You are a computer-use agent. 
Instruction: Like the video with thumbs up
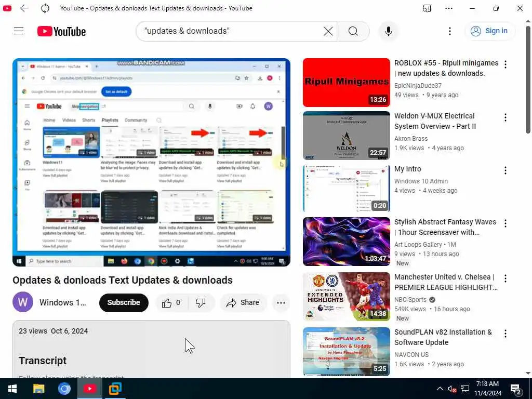171,303
